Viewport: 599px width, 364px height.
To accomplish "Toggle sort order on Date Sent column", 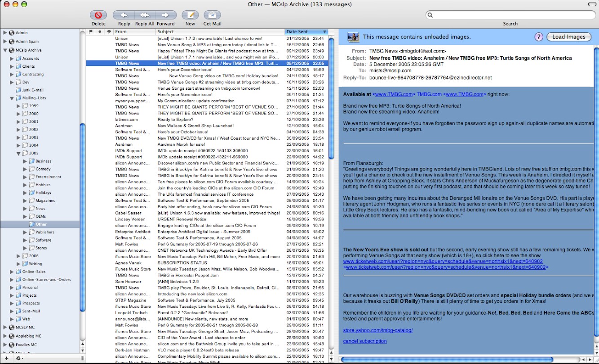I will (x=306, y=32).
